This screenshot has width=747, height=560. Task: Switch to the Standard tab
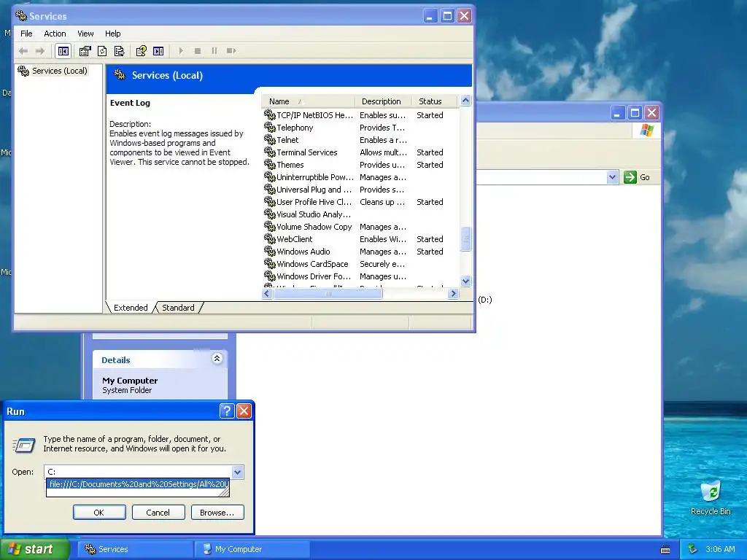tap(178, 308)
